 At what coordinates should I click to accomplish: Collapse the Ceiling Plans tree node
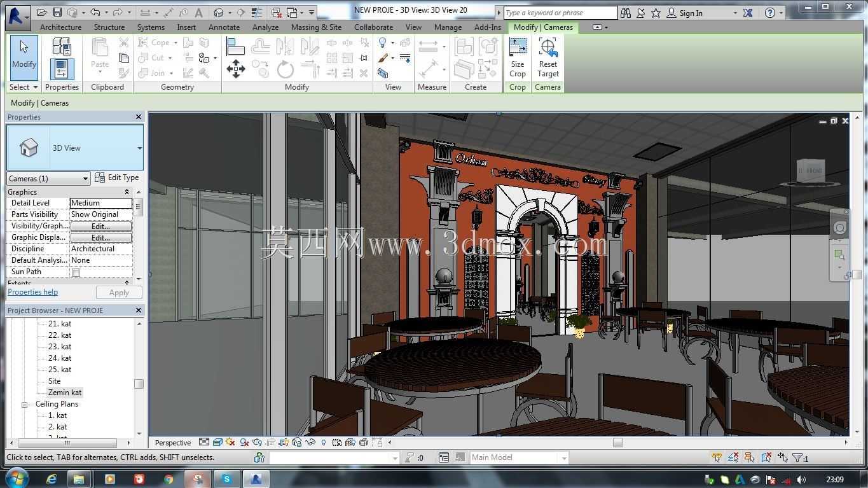(x=25, y=404)
